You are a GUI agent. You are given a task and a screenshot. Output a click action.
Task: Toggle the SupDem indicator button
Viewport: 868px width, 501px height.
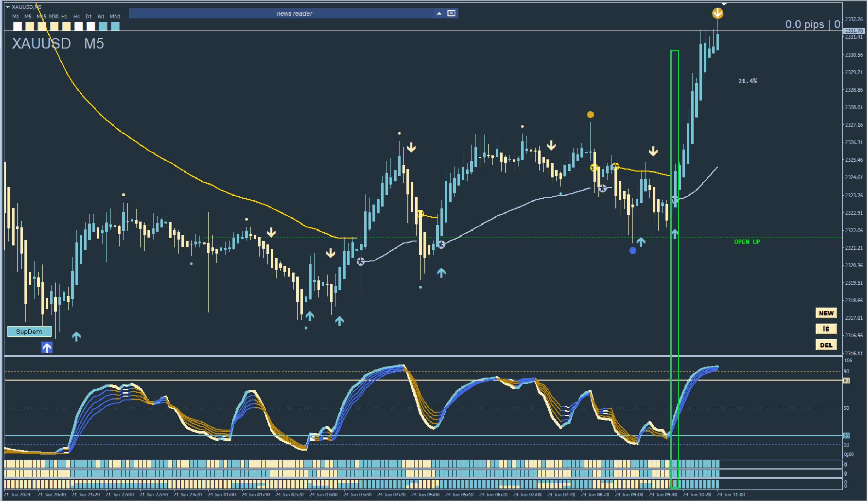coord(29,332)
